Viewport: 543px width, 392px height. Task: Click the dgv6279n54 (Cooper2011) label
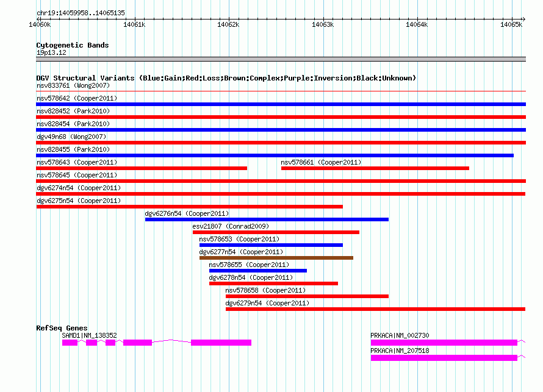point(267,303)
